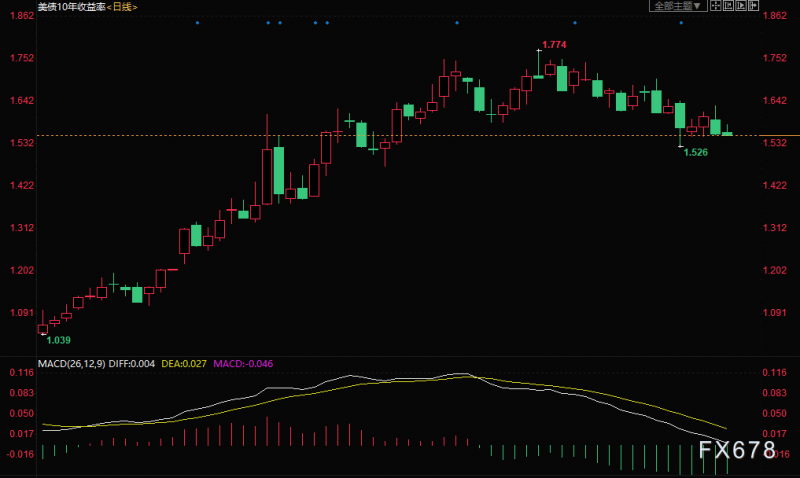
Task: Click 1.312 on the right price axis
Action: (x=774, y=228)
